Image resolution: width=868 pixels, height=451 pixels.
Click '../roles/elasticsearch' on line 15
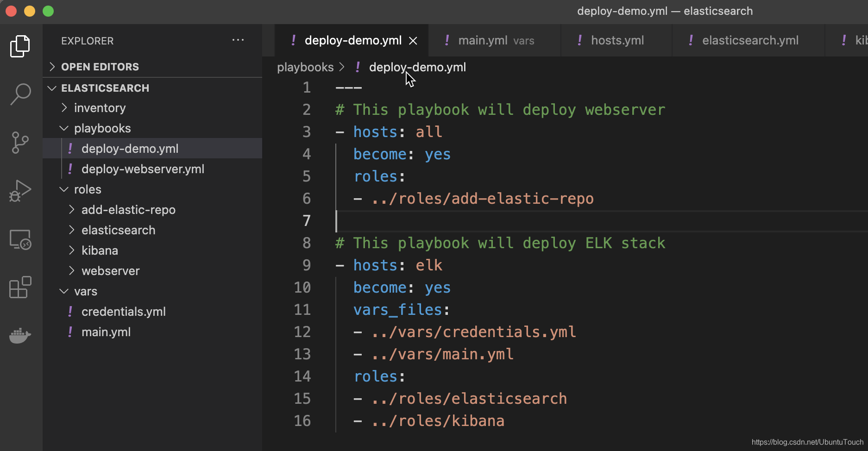click(x=469, y=399)
